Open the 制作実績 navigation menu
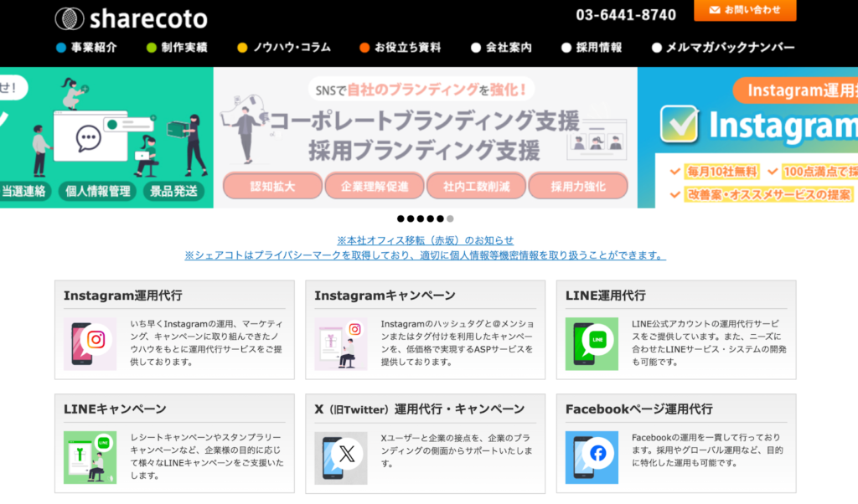858x504 pixels. click(183, 48)
